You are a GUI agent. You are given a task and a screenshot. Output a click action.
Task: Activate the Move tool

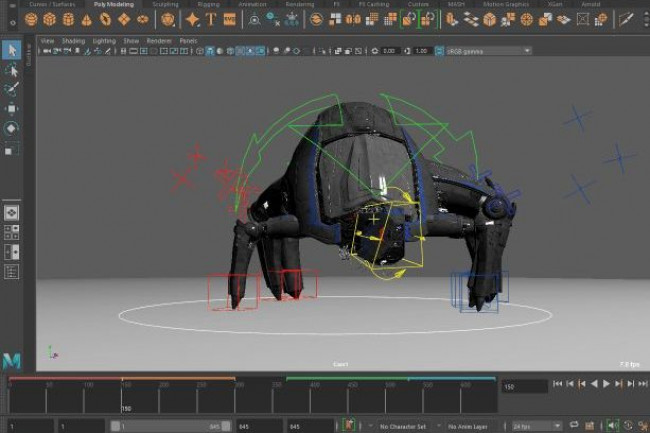point(11,108)
